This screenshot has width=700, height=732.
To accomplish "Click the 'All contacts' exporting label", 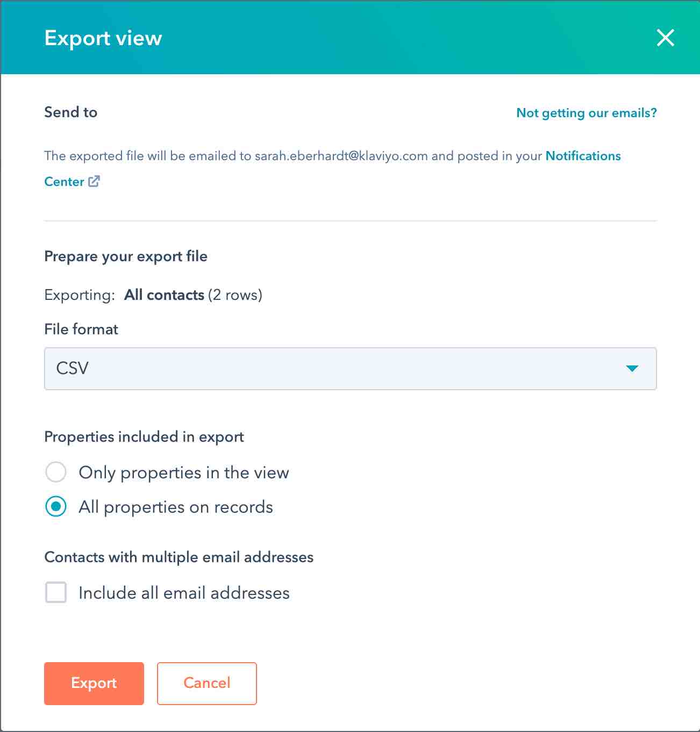I will pyautogui.click(x=164, y=295).
